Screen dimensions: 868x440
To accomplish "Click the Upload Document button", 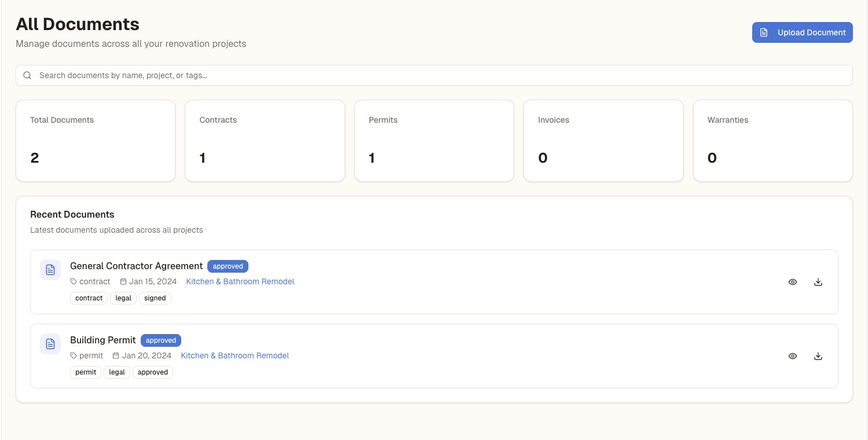I will (x=803, y=32).
